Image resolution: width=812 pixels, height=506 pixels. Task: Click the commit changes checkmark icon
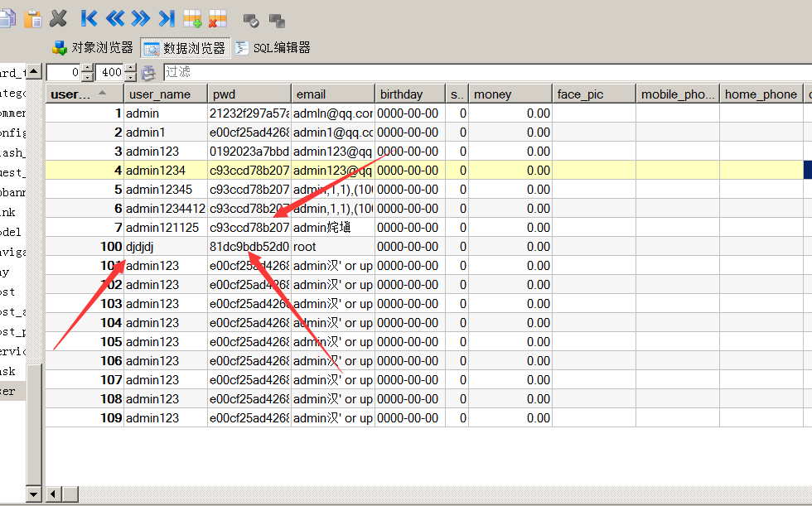click(x=251, y=21)
